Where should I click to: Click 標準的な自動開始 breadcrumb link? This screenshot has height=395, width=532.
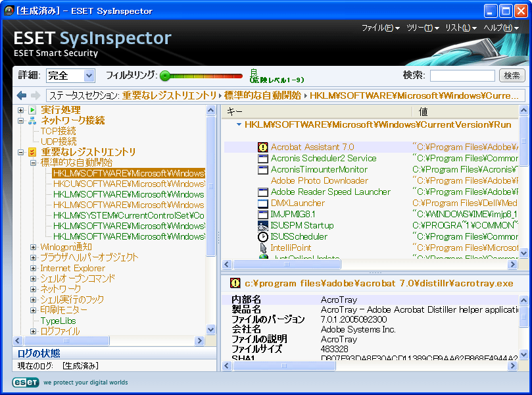tap(262, 95)
